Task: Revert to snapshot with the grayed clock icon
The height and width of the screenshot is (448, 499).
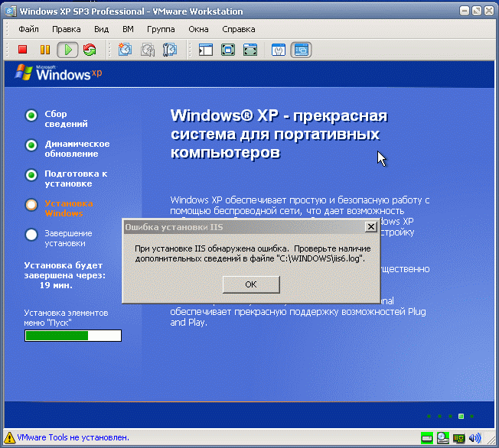Action: pos(148,50)
